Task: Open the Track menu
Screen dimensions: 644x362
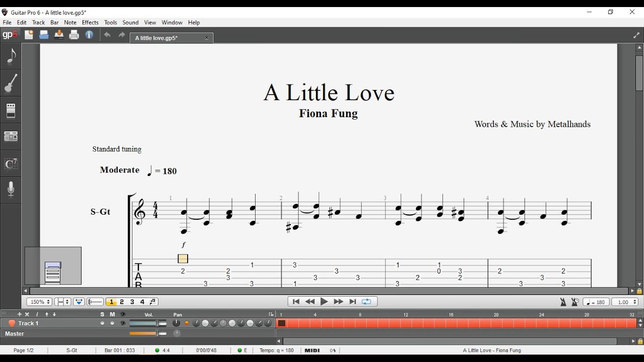Action: coord(39,23)
